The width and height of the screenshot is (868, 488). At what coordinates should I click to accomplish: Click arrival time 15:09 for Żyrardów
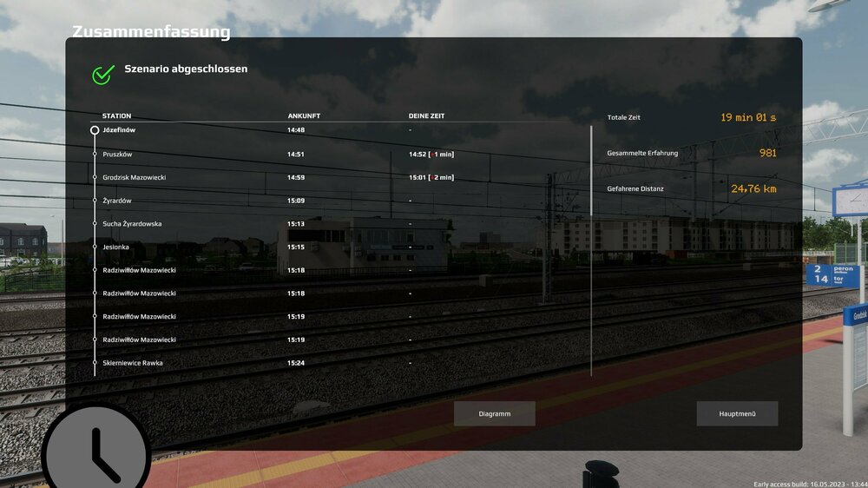point(296,201)
